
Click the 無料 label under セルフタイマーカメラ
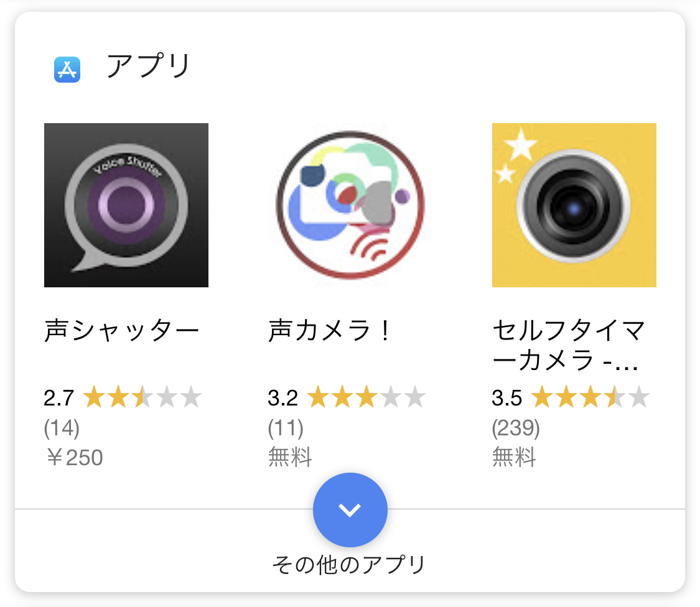(x=514, y=458)
